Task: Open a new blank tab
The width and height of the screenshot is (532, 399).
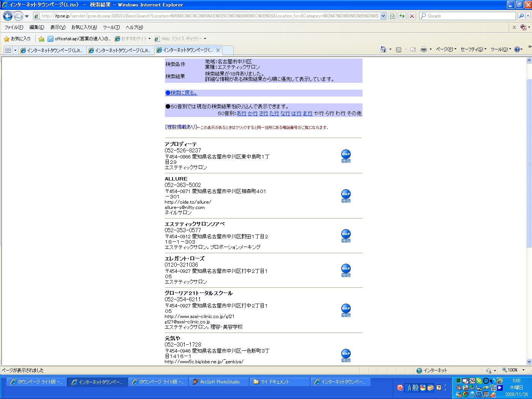Action: (x=228, y=50)
